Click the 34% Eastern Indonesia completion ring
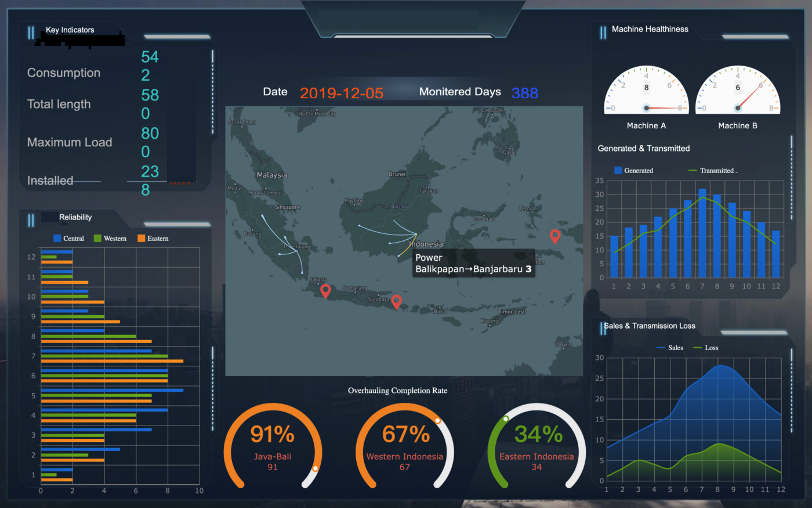The height and width of the screenshot is (508, 812). pos(537,446)
